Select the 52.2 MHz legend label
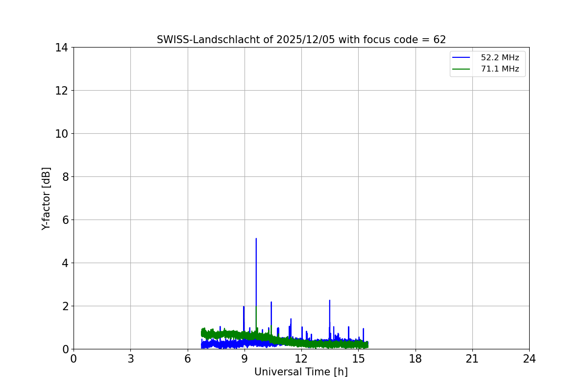Viewport: 588px width, 392px height. pyautogui.click(x=500, y=58)
